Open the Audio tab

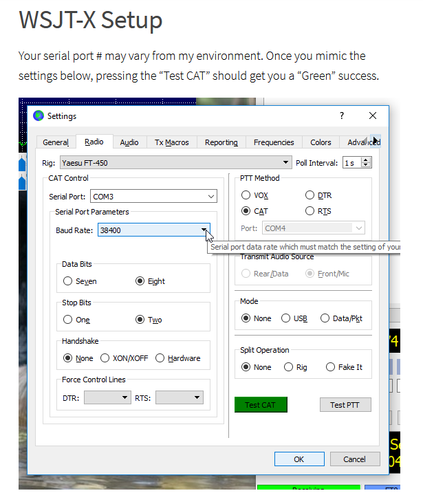tap(129, 142)
